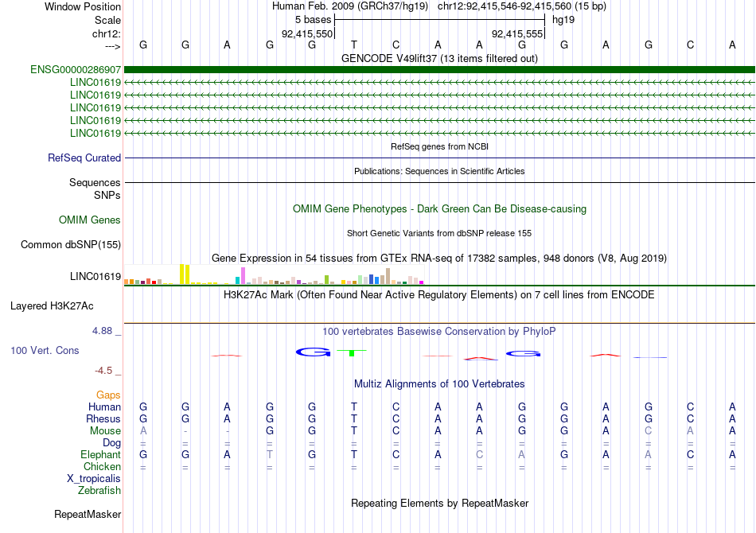Click the RepeatMasker track label

click(x=88, y=514)
